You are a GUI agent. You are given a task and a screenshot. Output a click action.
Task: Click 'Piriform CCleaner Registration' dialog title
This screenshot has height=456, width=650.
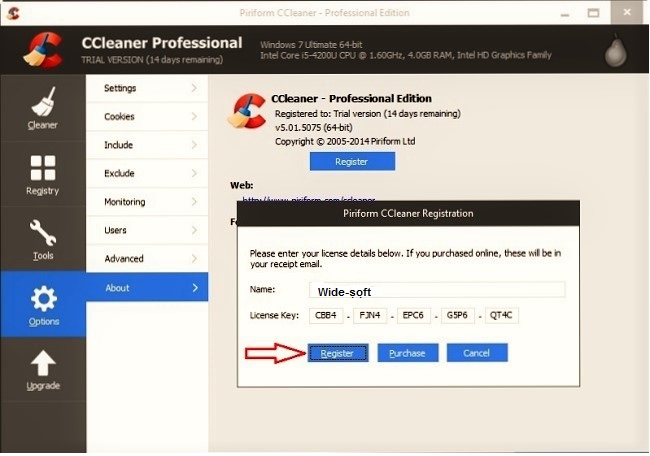tap(408, 213)
